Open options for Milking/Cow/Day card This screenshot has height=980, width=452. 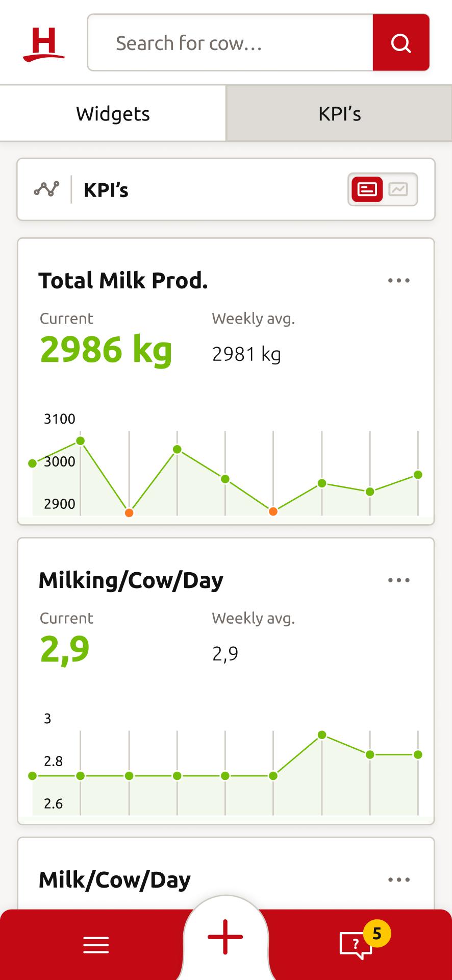click(398, 580)
